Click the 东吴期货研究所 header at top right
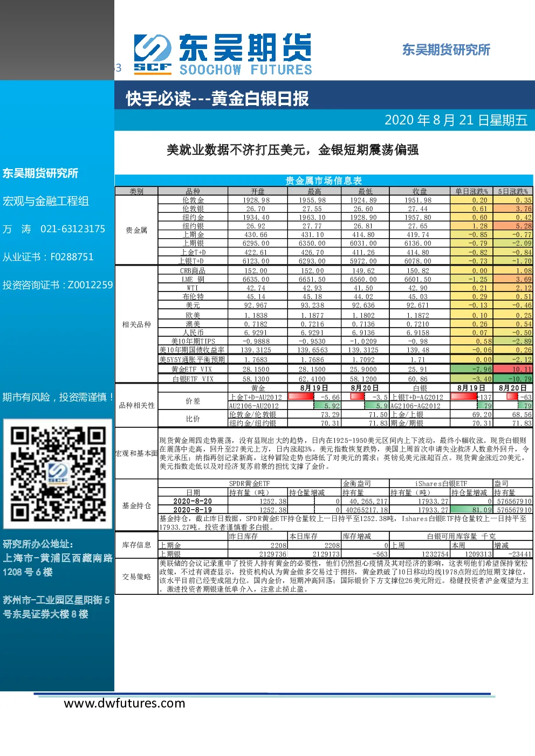 click(x=446, y=50)
